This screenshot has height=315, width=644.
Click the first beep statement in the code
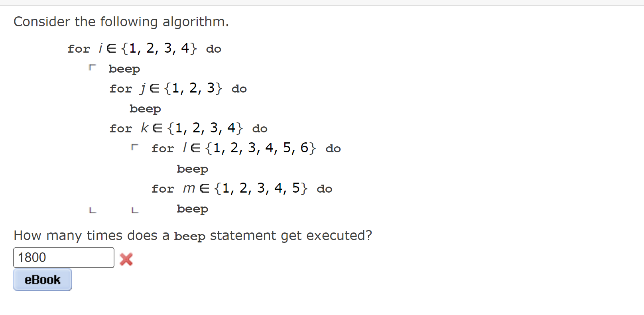(124, 69)
